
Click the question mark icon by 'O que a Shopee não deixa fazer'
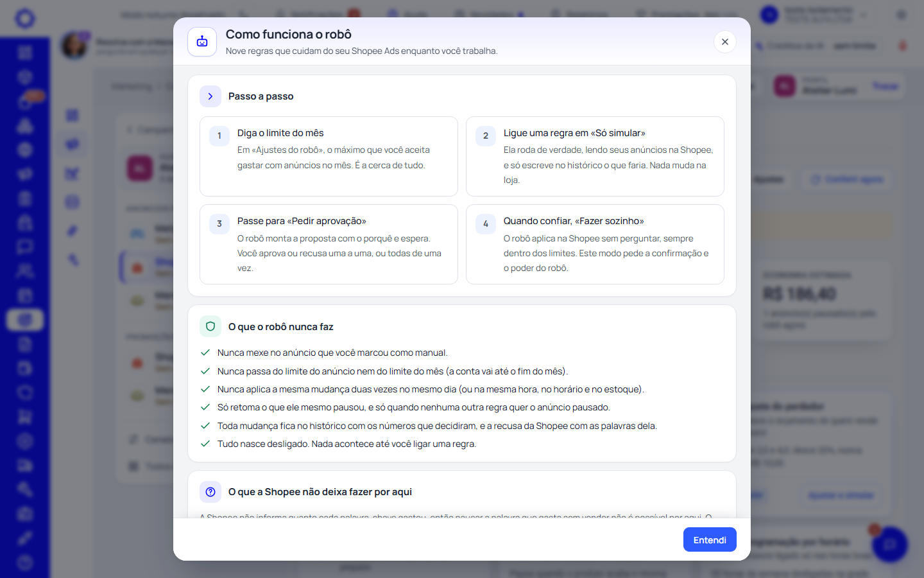point(210,492)
